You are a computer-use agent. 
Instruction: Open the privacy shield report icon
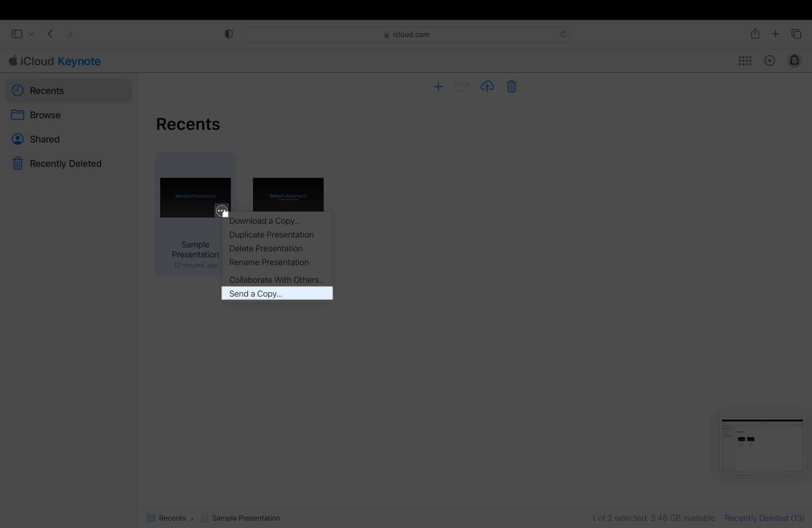tap(229, 34)
